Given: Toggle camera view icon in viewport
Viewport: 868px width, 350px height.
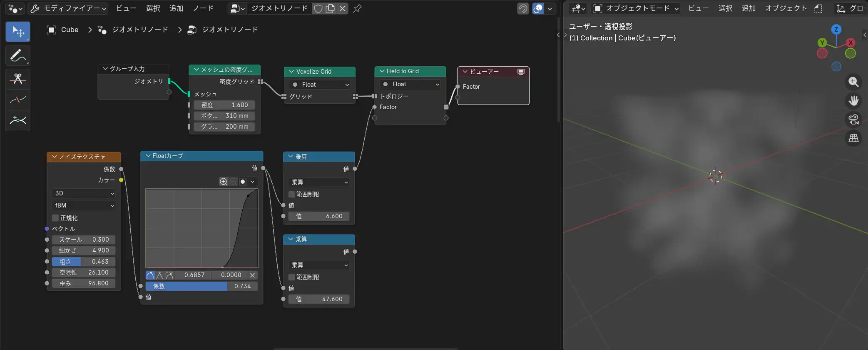Looking at the screenshot, I should click(x=853, y=120).
